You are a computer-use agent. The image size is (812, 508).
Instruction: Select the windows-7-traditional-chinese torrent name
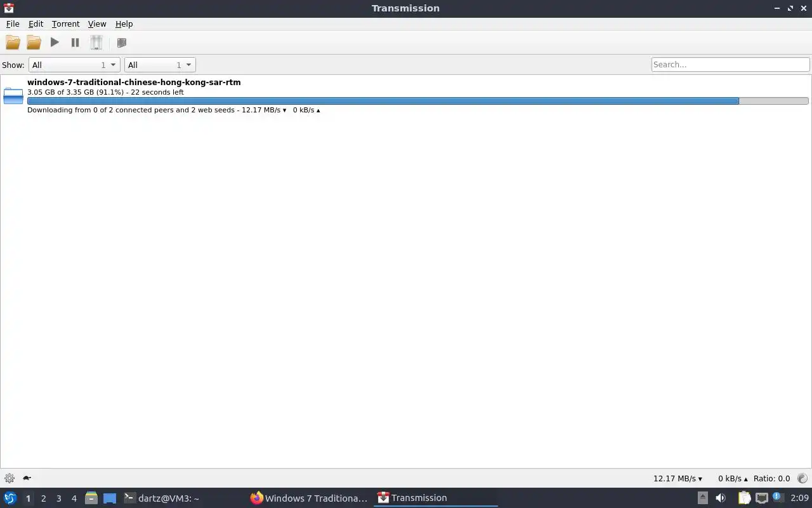[x=134, y=82]
